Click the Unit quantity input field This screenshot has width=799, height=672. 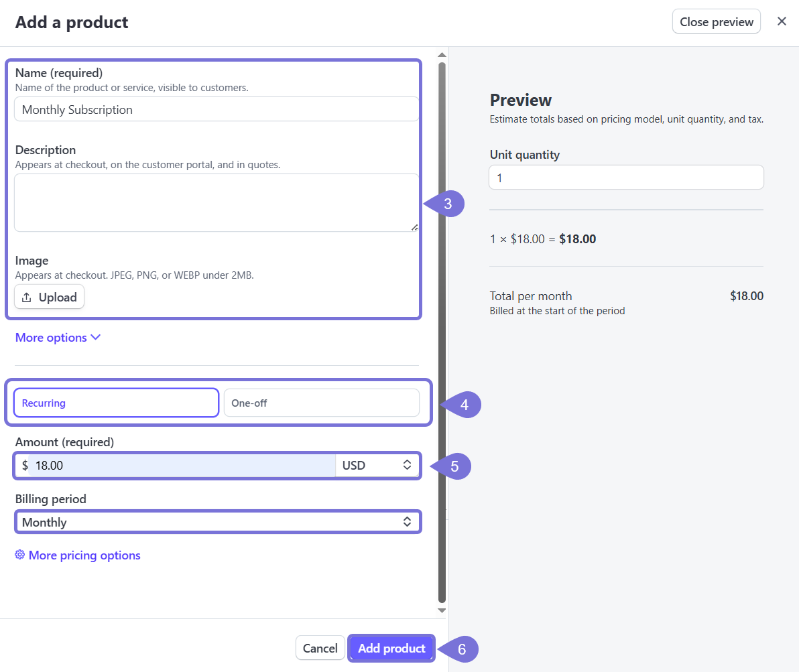point(626,178)
